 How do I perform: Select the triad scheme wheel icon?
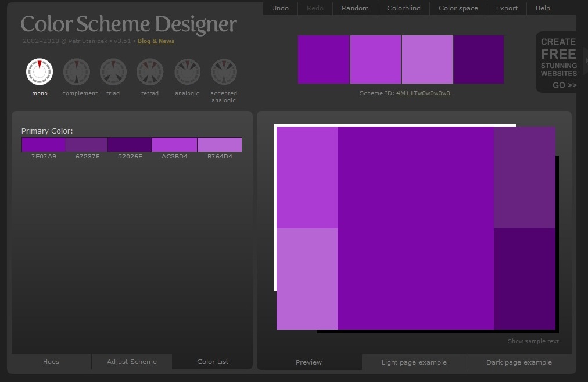tap(113, 73)
